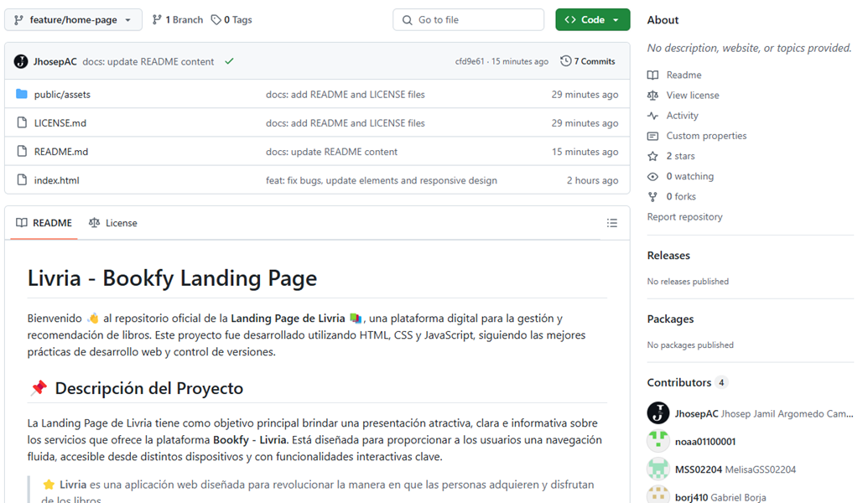Switch to the License tab
This screenshot has height=503, width=868.
(113, 223)
